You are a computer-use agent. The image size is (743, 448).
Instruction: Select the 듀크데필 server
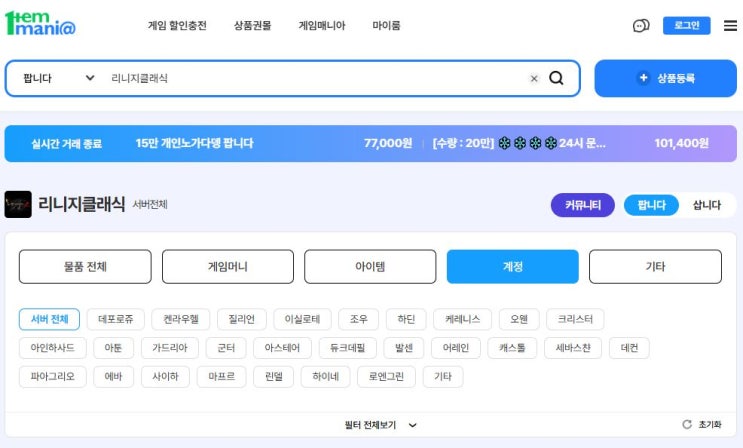[x=348, y=348]
